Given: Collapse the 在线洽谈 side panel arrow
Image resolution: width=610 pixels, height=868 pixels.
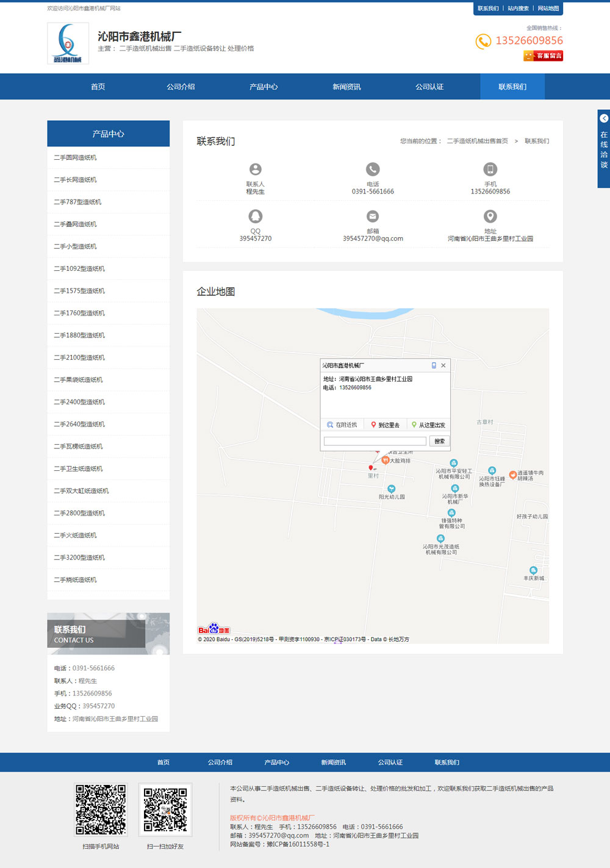Looking at the screenshot, I should [604, 118].
